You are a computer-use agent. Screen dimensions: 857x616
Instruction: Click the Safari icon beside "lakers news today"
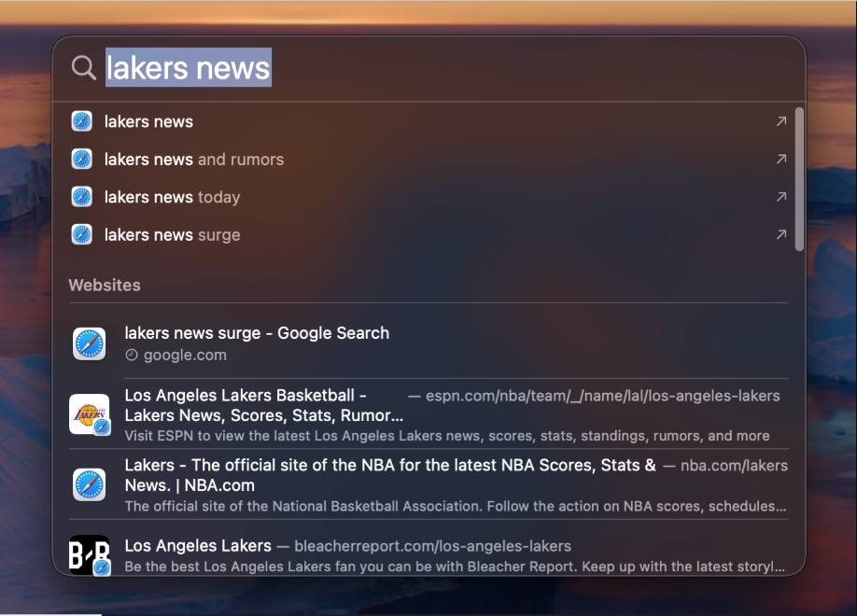82,197
